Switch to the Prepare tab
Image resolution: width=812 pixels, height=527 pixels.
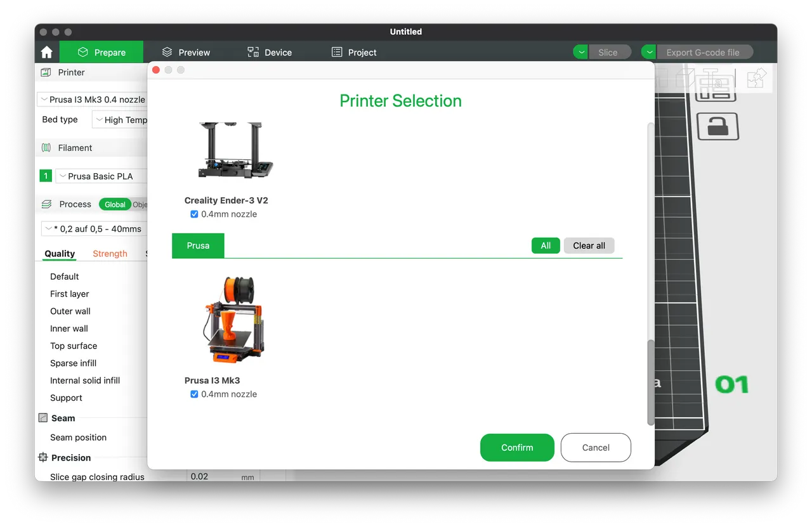101,52
